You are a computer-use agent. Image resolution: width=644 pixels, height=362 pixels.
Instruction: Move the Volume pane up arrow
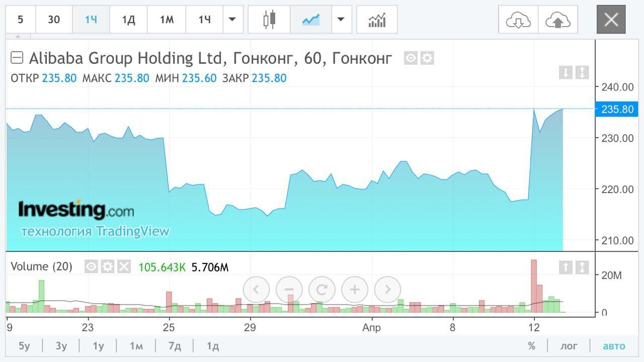click(566, 267)
